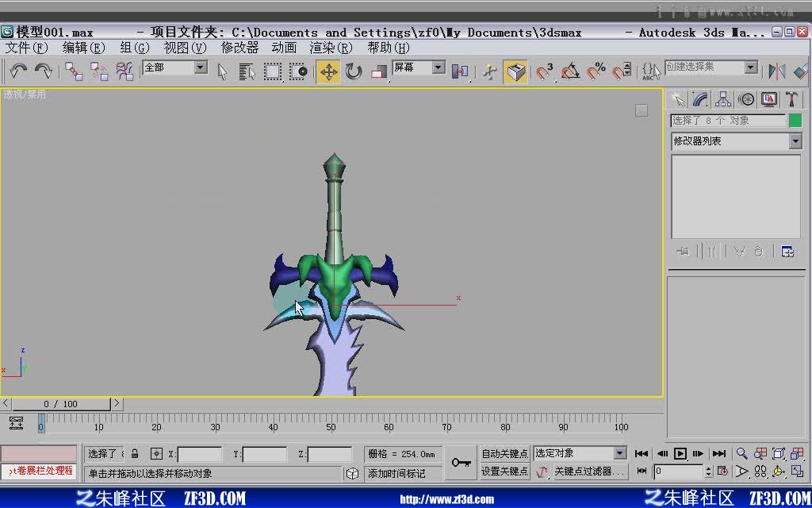Open the 视图(V) menu

pyautogui.click(x=185, y=48)
